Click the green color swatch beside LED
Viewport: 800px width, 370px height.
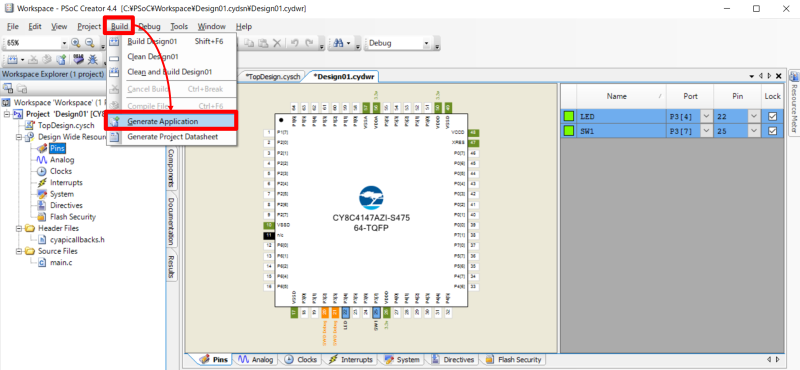(x=568, y=116)
